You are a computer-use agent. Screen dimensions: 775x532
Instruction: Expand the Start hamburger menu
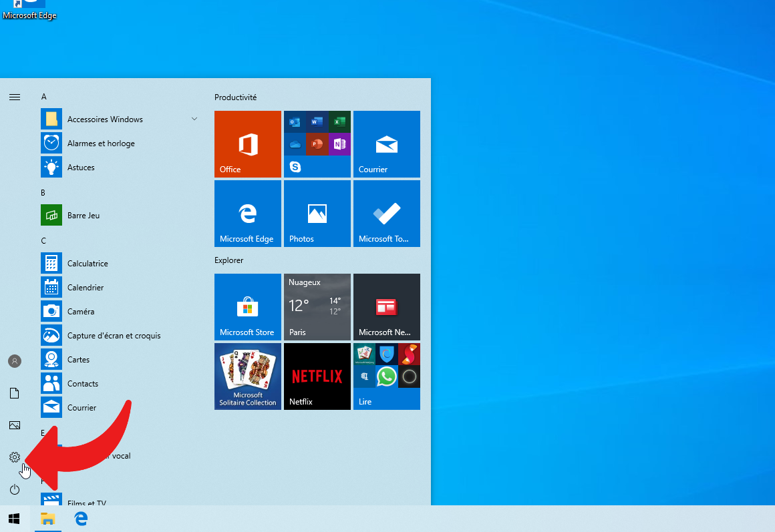[14, 97]
